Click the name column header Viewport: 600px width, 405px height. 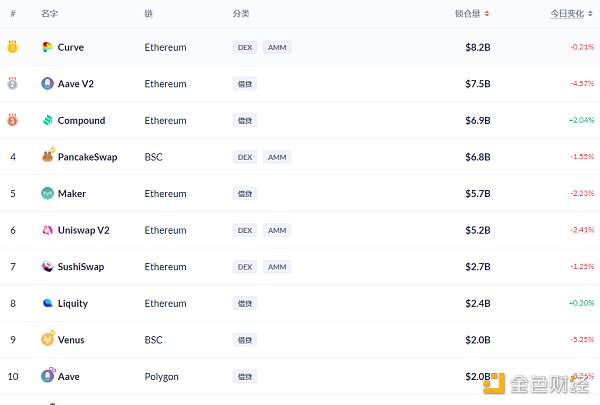click(49, 14)
